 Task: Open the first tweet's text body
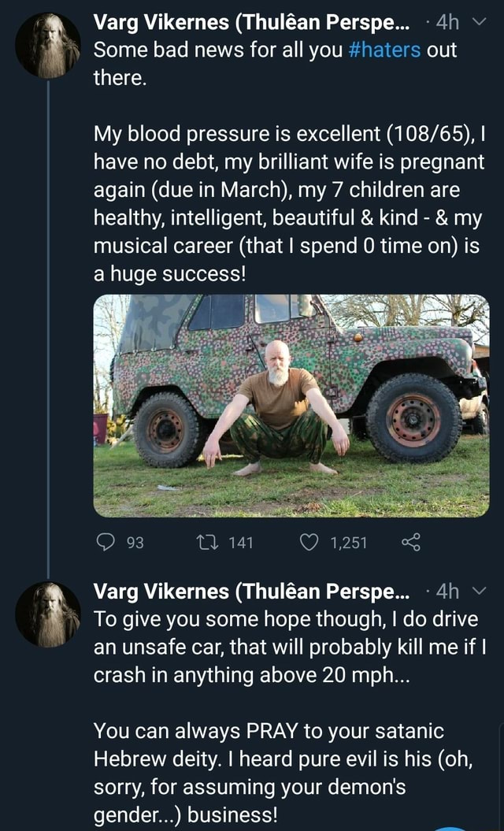[289, 161]
